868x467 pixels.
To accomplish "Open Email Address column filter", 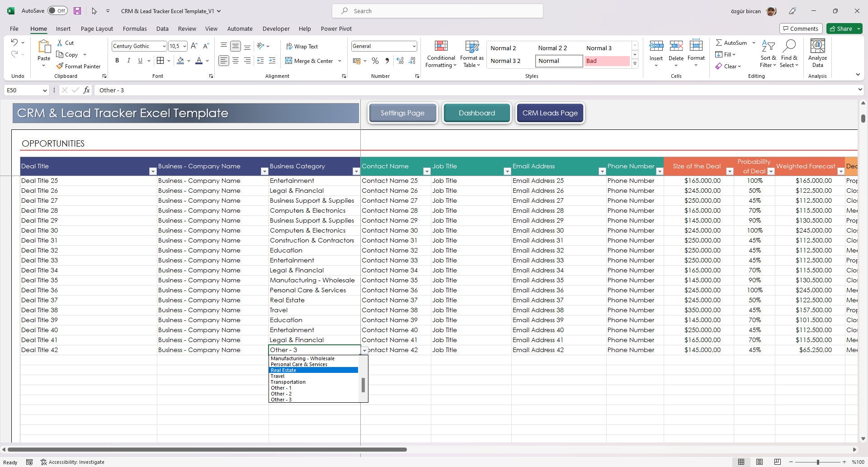I will click(x=602, y=172).
